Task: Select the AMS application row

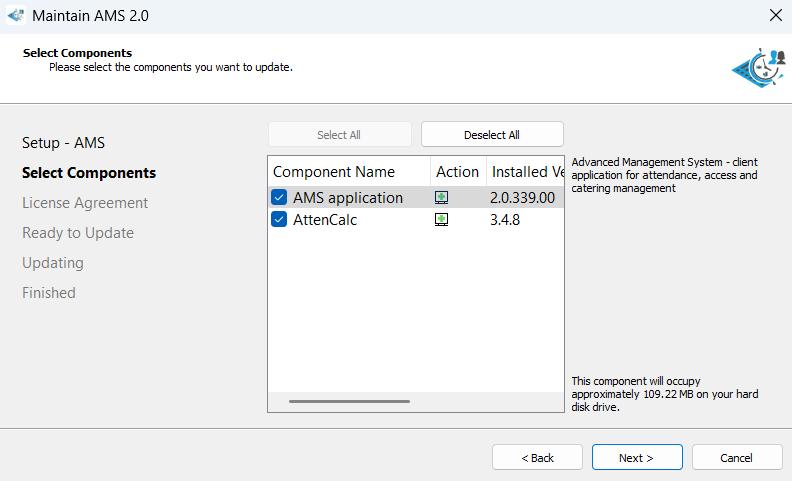Action: pyautogui.click(x=348, y=198)
